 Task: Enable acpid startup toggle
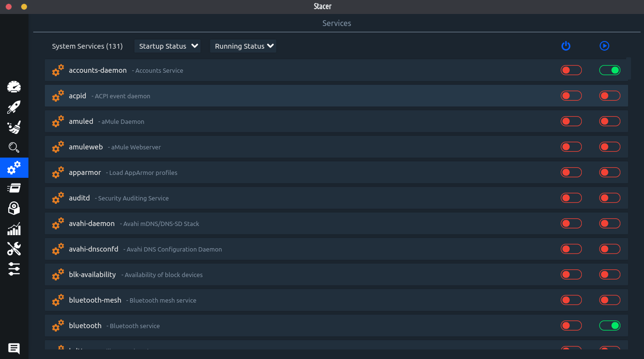[571, 96]
